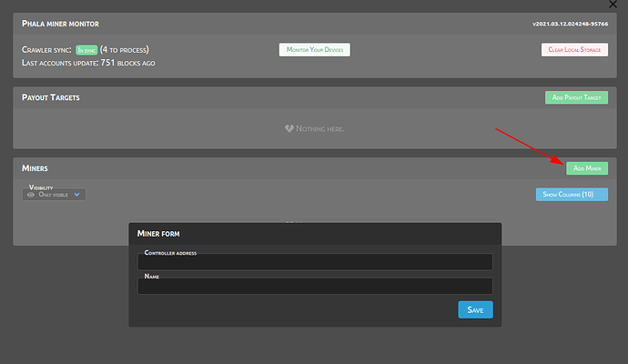Viewport: 628px width, 364px height.
Task: Click the broken heart icon in Payout Targets
Action: click(289, 129)
